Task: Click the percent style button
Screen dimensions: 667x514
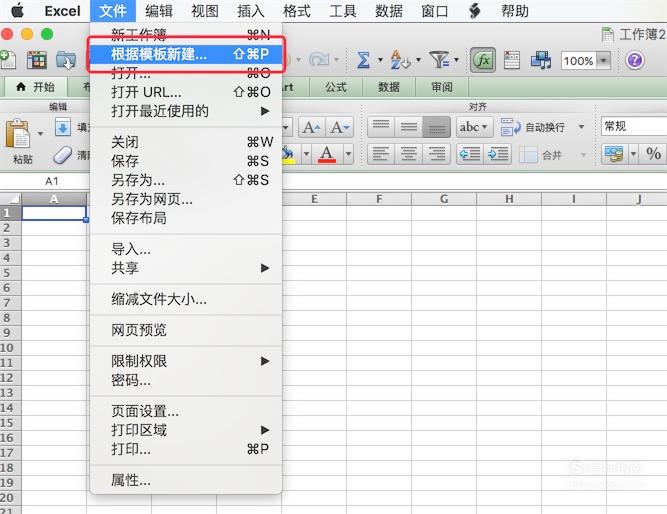Action: coord(653,154)
